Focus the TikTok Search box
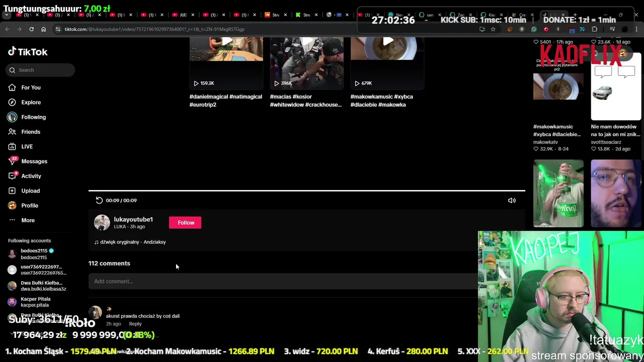The width and height of the screenshot is (644, 362). pos(41,70)
